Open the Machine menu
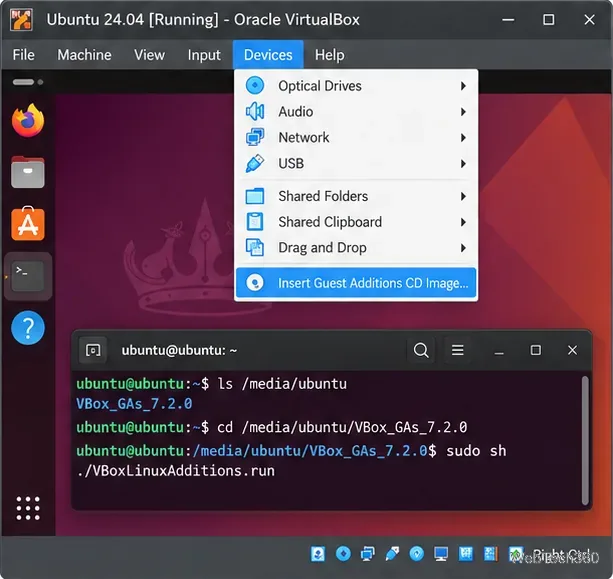 tap(84, 55)
